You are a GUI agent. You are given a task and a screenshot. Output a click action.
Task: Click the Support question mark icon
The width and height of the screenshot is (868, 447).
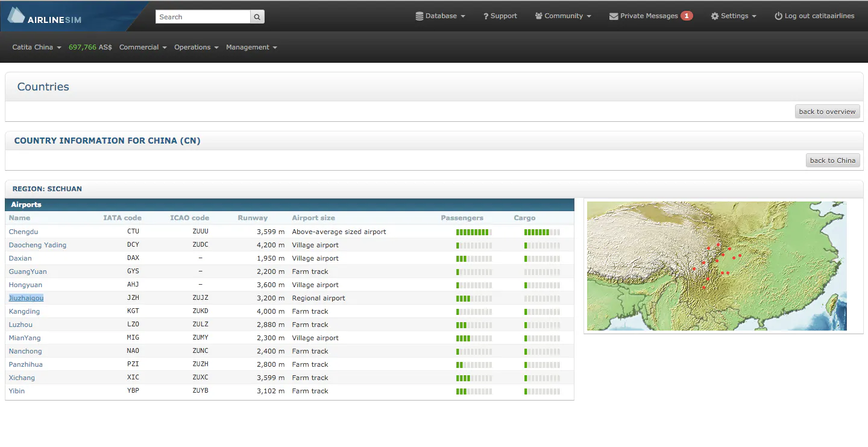(486, 16)
